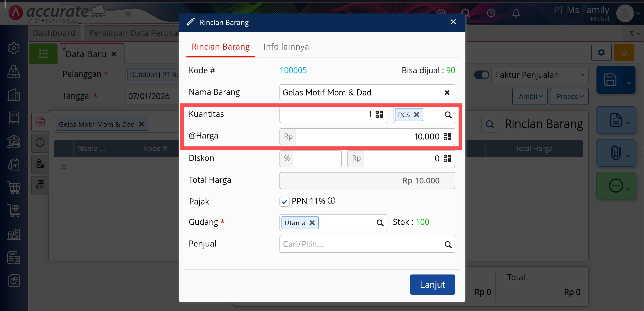
Task: Open notifications bell icon
Action: (516, 13)
